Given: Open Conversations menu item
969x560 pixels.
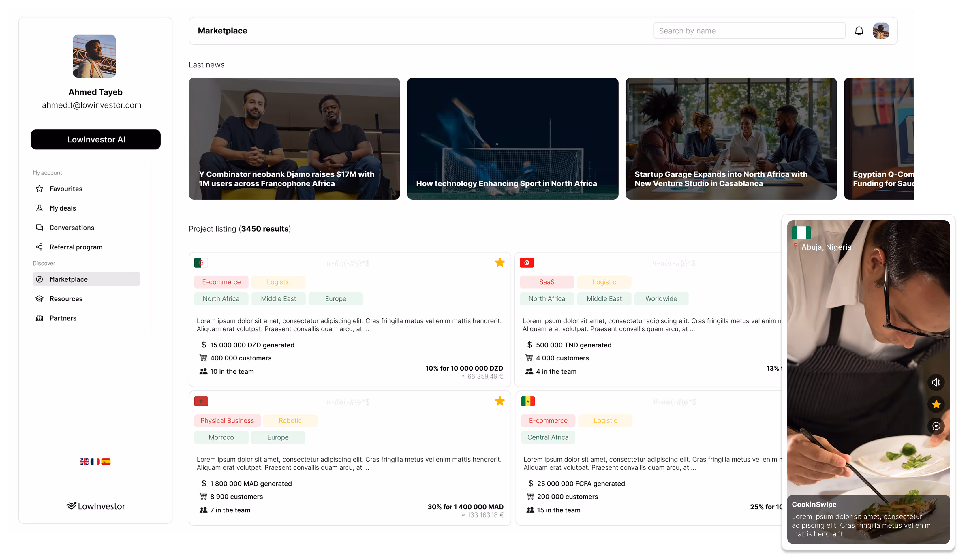Looking at the screenshot, I should tap(86, 228).
